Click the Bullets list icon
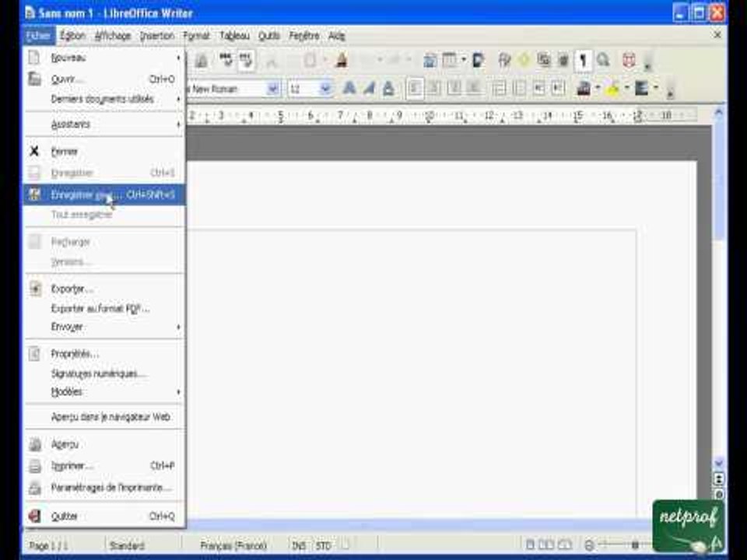This screenshot has width=747, height=560. point(519,89)
